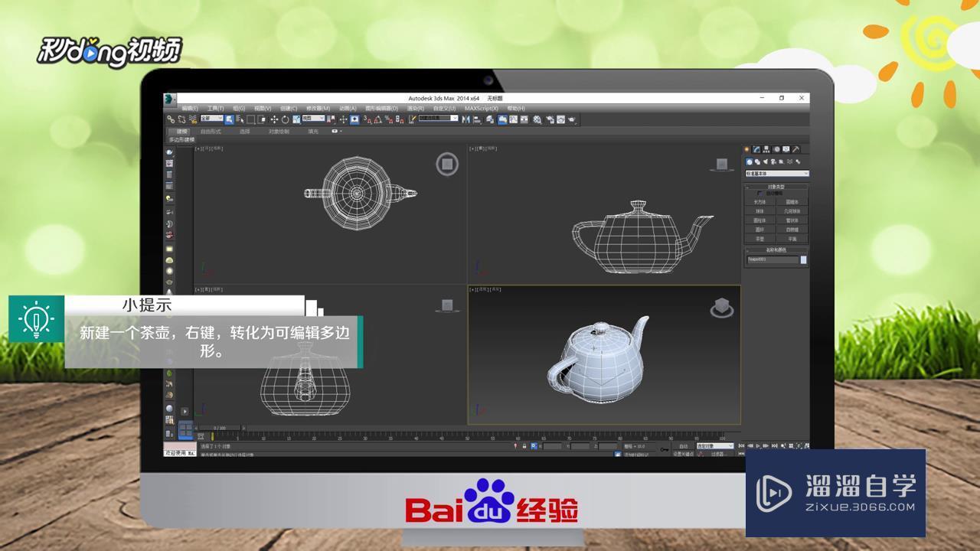Open the 全部 selection filter dropdown

coord(212,119)
